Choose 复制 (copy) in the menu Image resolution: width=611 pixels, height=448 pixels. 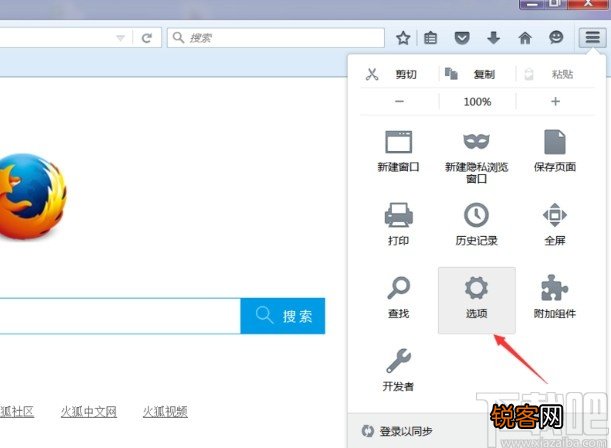tap(477, 74)
